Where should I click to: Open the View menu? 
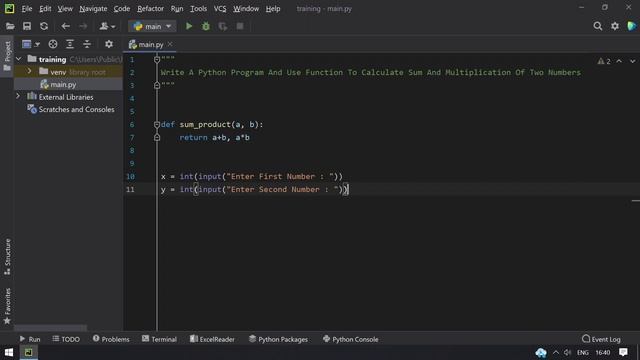click(65, 9)
